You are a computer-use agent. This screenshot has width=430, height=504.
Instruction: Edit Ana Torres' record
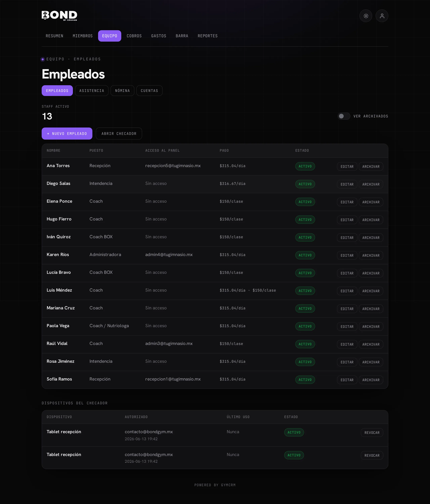347,166
